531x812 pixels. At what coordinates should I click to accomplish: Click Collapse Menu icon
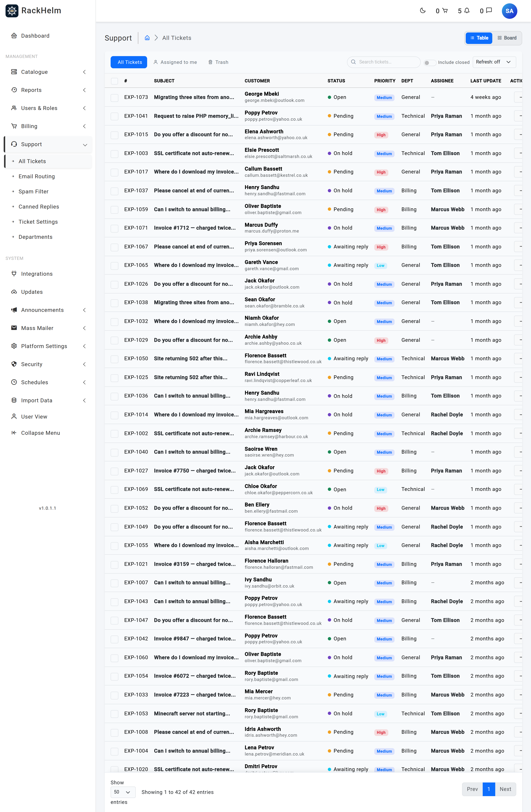[14, 433]
